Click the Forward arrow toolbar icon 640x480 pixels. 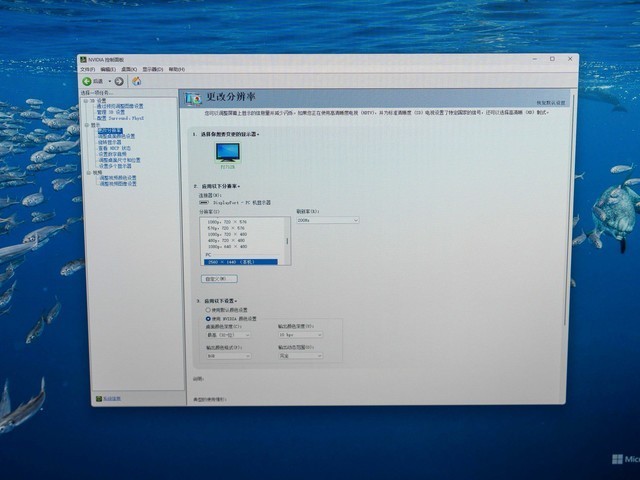(119, 82)
